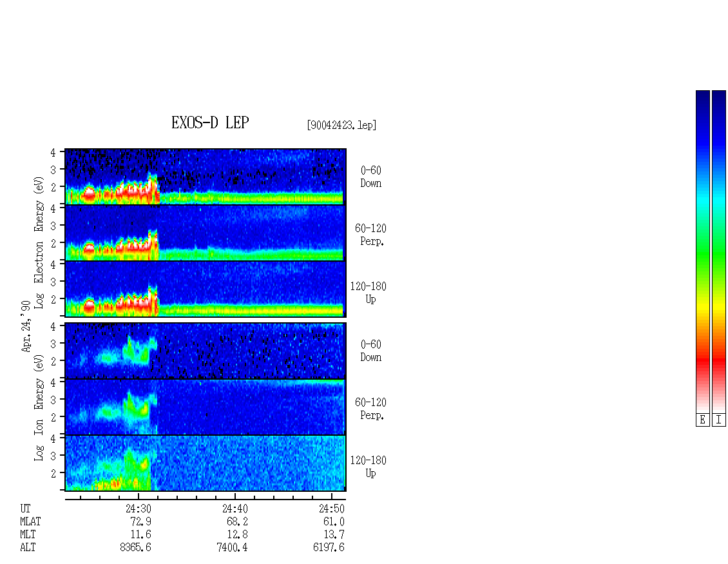728x564 pixels.
Task: Click the ALT value 8365.6
Action: [x=135, y=547]
